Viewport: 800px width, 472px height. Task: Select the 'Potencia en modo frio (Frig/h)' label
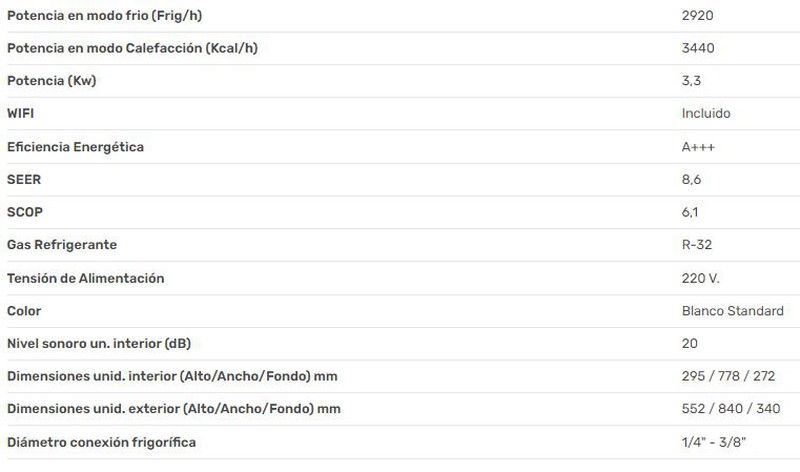click(105, 16)
